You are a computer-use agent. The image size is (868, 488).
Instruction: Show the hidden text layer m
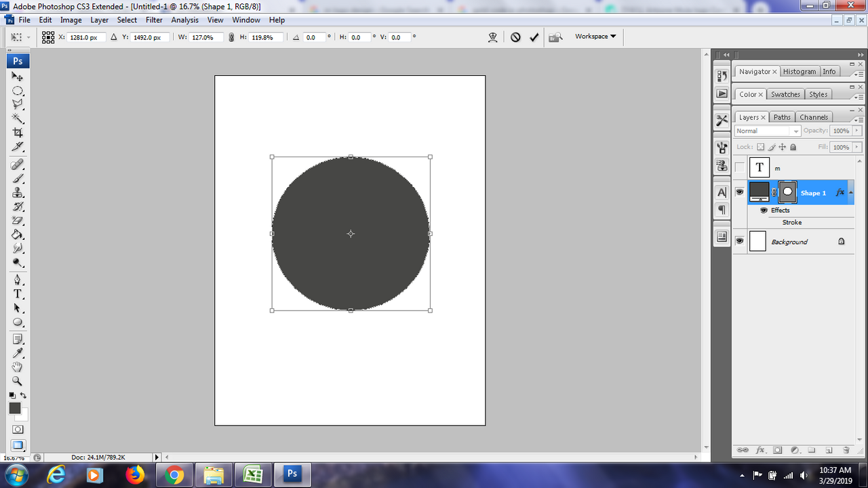(740, 167)
